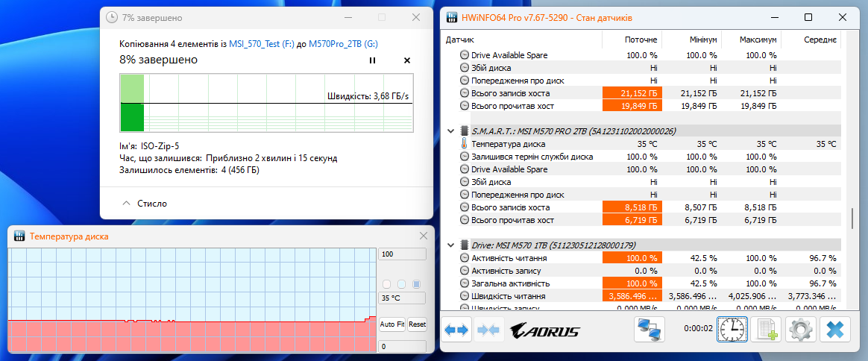The width and height of the screenshot is (868, 361).
Task: Click the 35 °C current graph value field
Action: coord(402,298)
